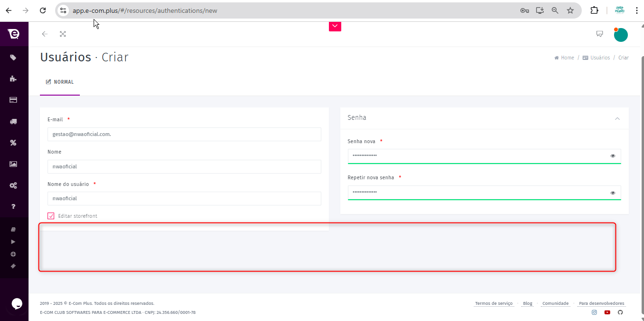Open the E-Com Plus logo home
This screenshot has height=321, width=644.
(x=14, y=34)
